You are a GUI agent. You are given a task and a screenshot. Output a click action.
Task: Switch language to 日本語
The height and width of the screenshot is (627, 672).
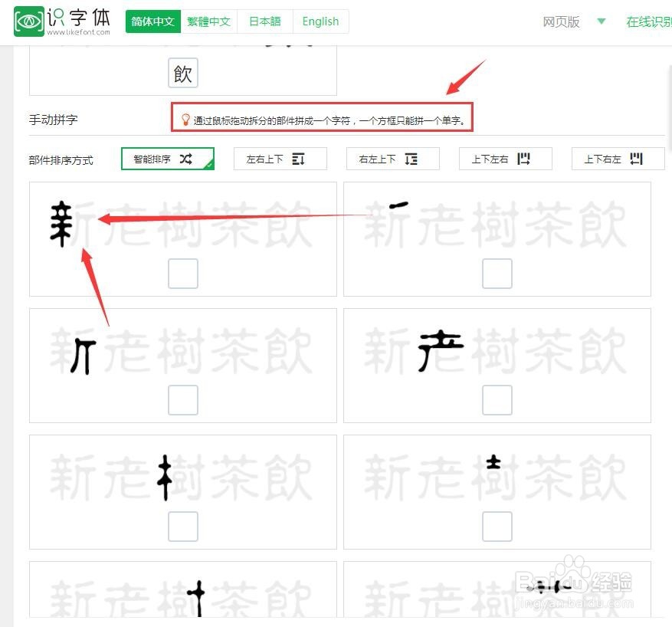(265, 21)
